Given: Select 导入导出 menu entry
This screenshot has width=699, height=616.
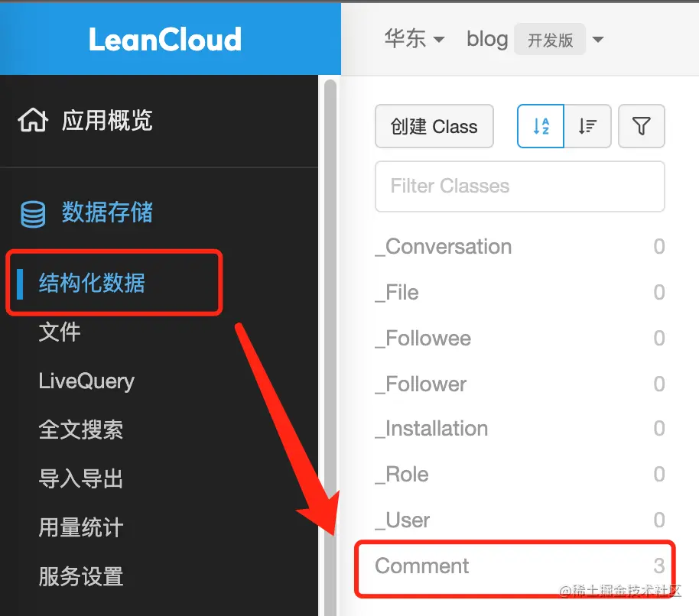Looking at the screenshot, I should click(x=81, y=479).
